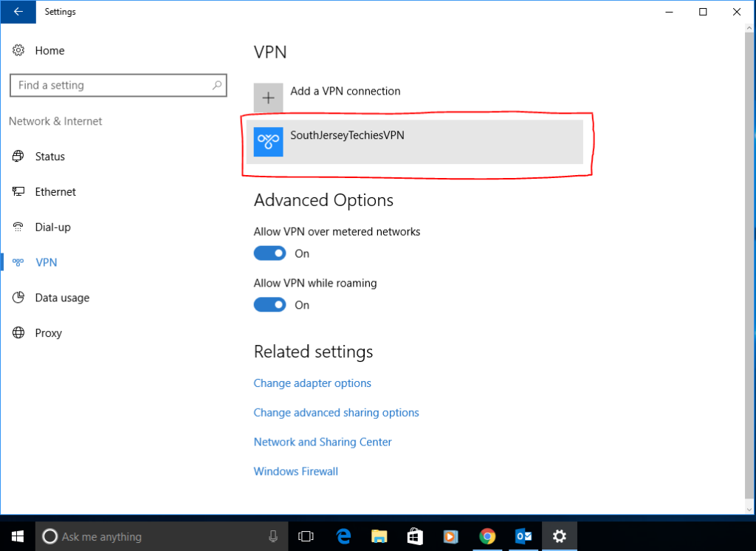
Task: Click the back arrow in Settings title bar
Action: pyautogui.click(x=18, y=12)
